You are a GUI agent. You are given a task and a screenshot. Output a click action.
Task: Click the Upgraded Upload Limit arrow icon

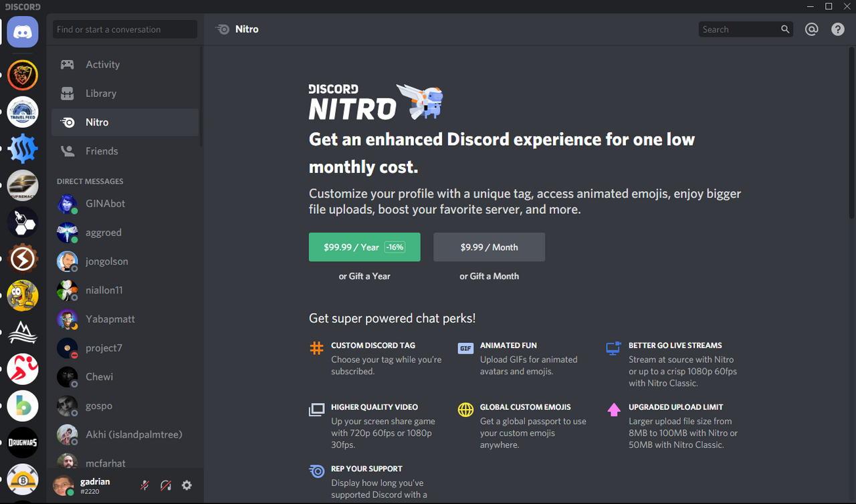click(614, 410)
